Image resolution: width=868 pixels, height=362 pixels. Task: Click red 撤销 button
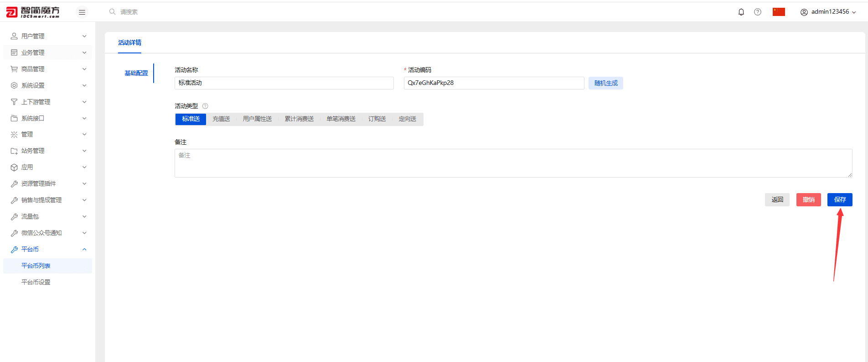809,199
